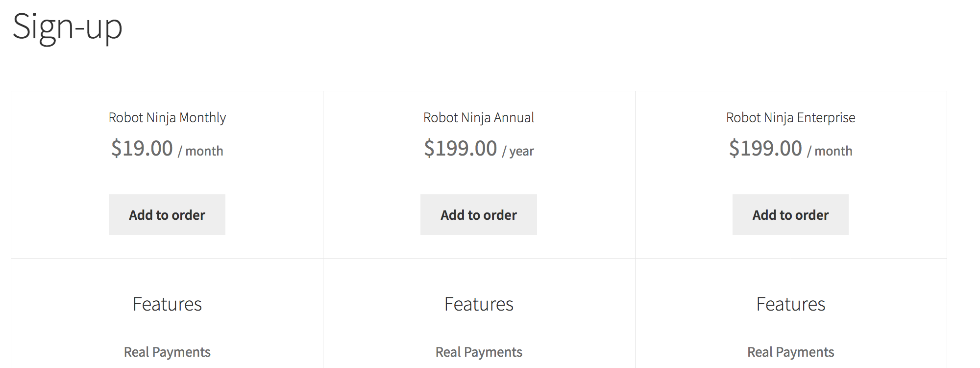Image resolution: width=980 pixels, height=368 pixels.
Task: Click the $19.00 monthly price
Action: [x=142, y=148]
